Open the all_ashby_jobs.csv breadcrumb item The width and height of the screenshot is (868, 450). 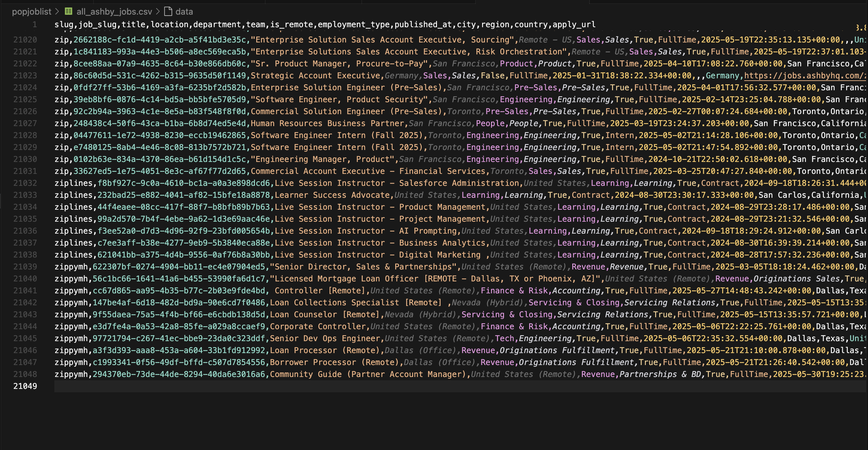click(114, 12)
